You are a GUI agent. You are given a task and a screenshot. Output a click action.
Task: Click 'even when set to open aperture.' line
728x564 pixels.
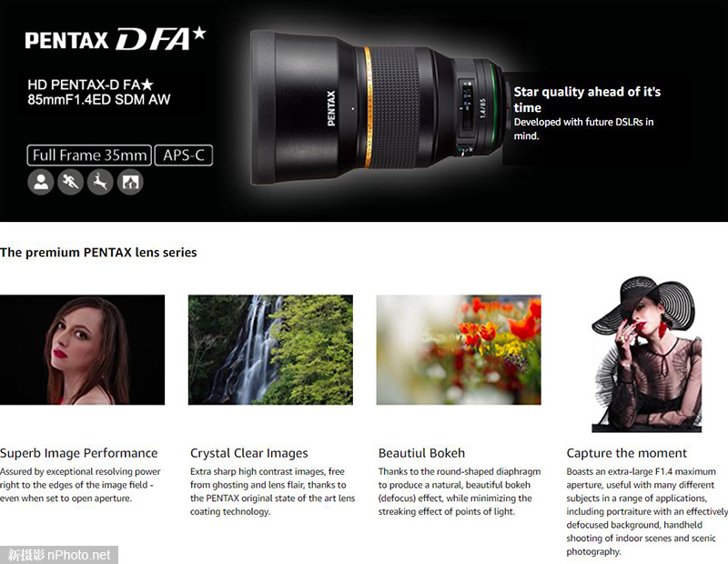pyautogui.click(x=66, y=499)
